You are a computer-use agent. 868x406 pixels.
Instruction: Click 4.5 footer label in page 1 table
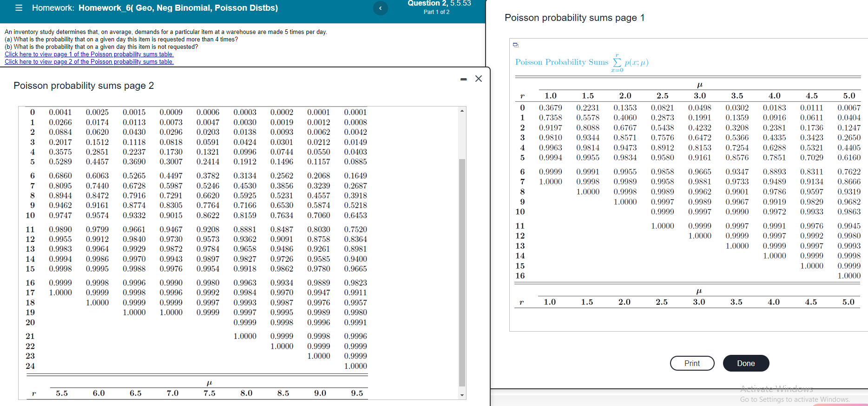coord(811,302)
